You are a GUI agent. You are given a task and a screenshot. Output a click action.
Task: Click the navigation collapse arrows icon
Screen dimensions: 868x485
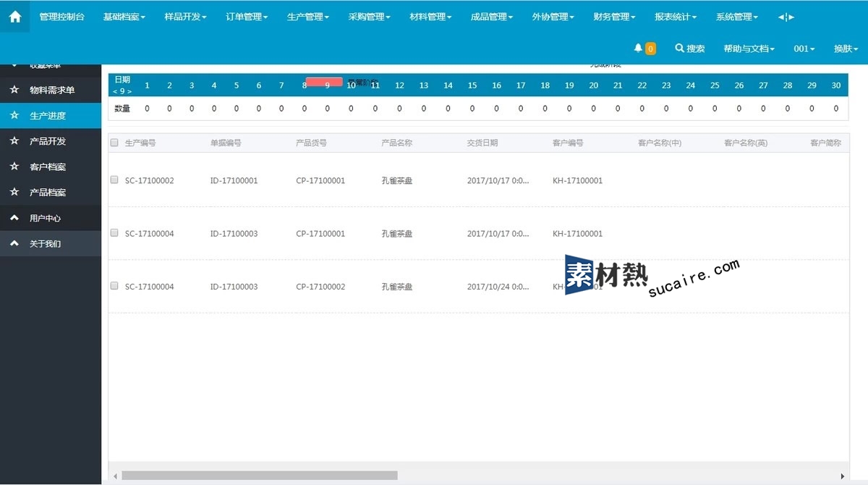pyautogui.click(x=786, y=17)
